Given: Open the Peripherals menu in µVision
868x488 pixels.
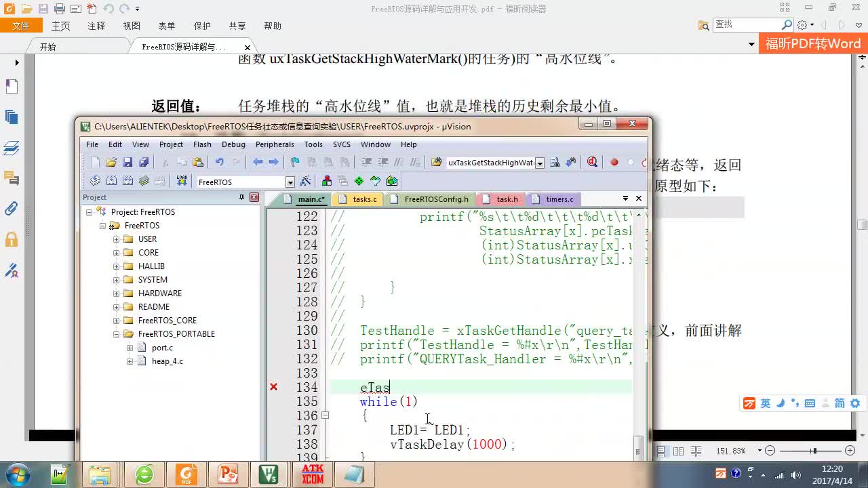Looking at the screenshot, I should point(275,144).
